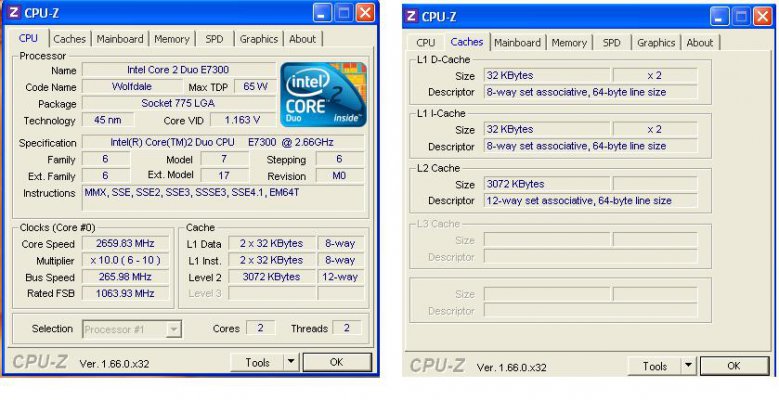This screenshot has height=400, width=779.
Task: Open the About tab in the left window
Action: [x=303, y=39]
